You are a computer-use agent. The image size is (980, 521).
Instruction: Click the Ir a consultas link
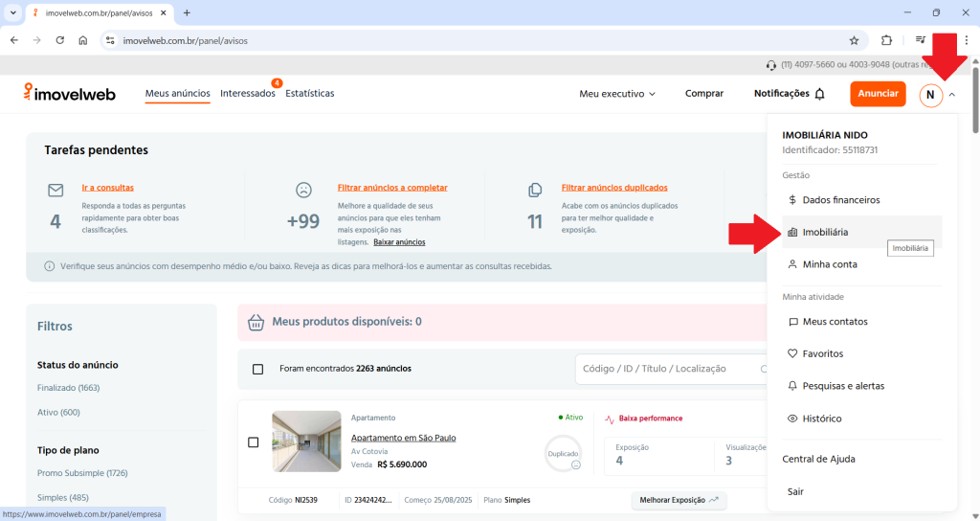[107, 188]
